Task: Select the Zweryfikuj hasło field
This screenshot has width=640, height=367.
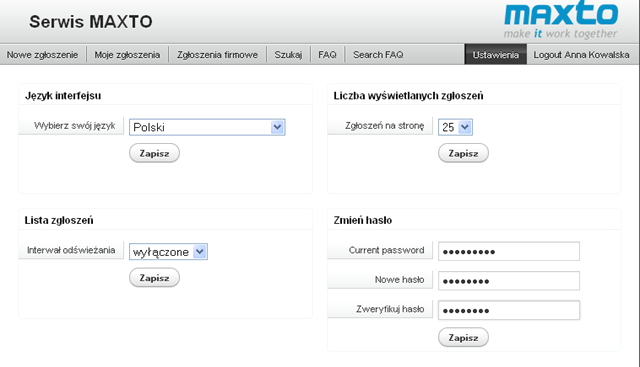Action: coord(509,310)
